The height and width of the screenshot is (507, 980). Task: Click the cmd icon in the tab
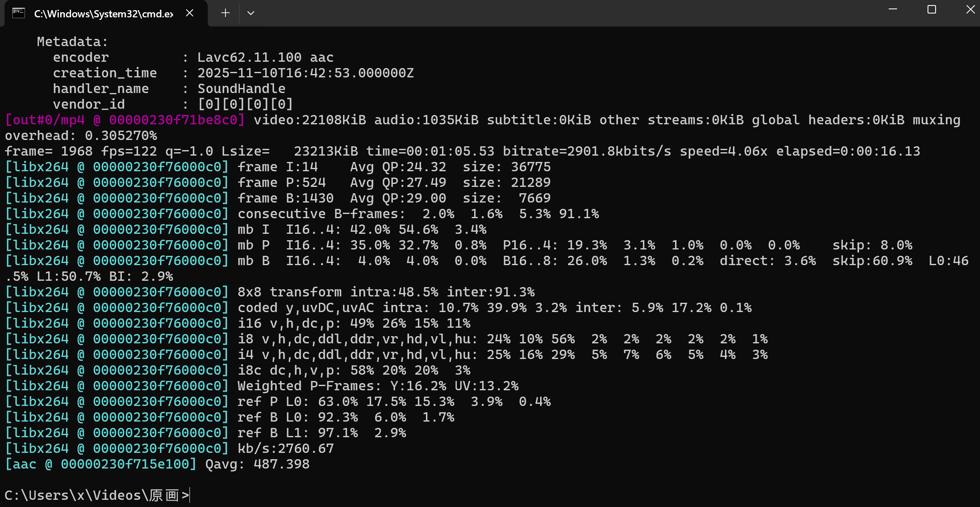click(x=19, y=13)
